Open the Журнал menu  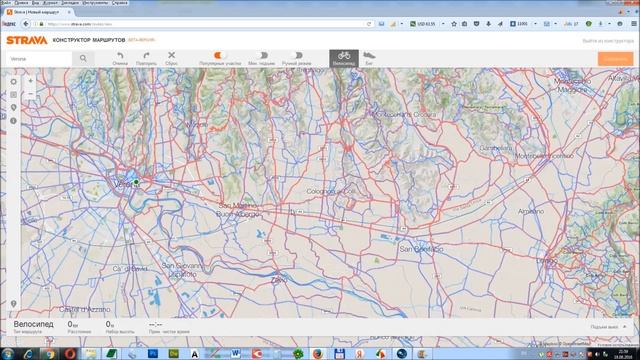[50, 2]
